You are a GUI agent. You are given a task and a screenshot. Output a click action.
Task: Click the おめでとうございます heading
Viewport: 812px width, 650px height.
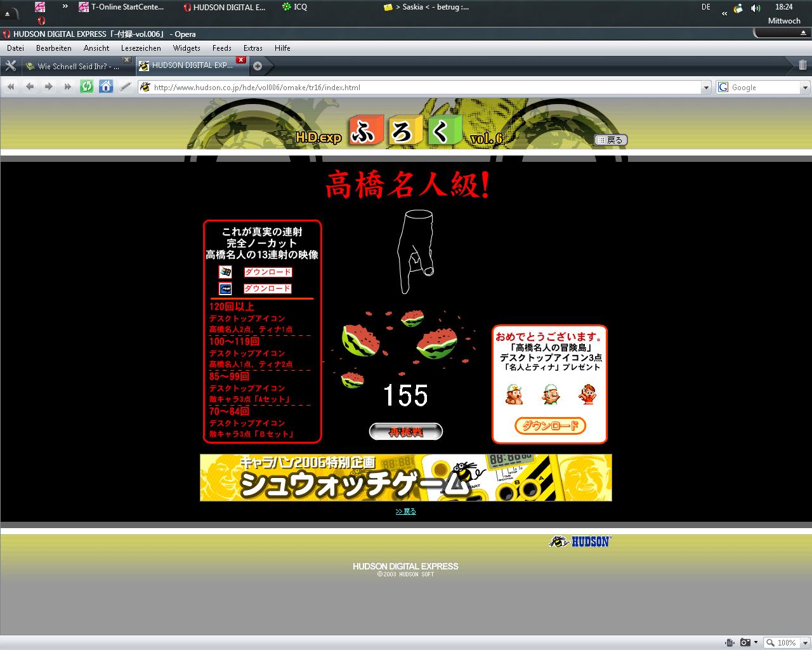549,336
